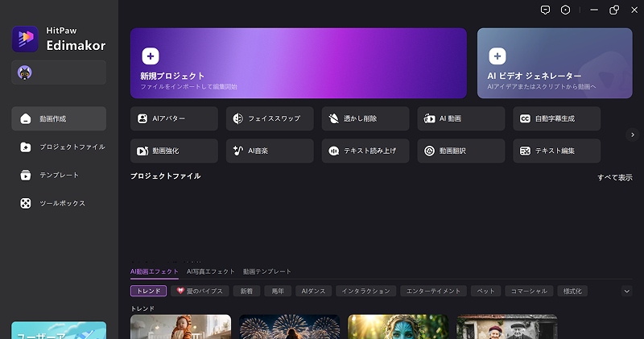
Task: Select the 愛のバイブス category chip
Action: coord(200,291)
